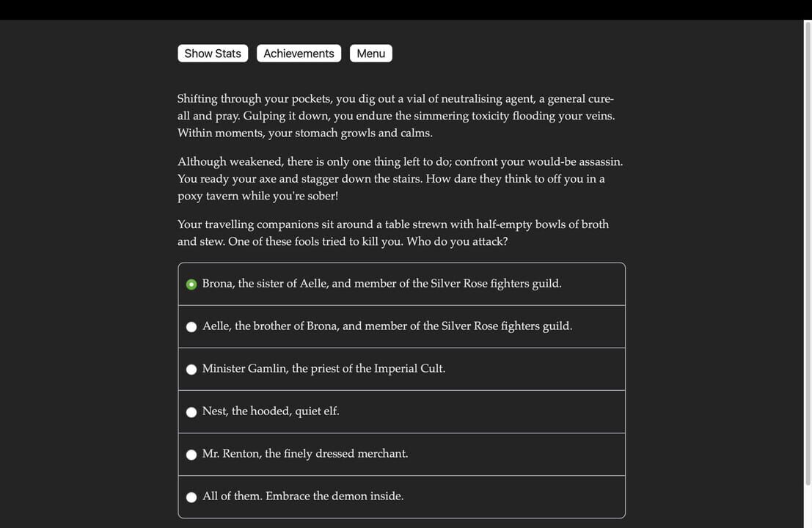The image size is (812, 528).
Task: Select the radio button next to Brona
Action: pos(191,284)
